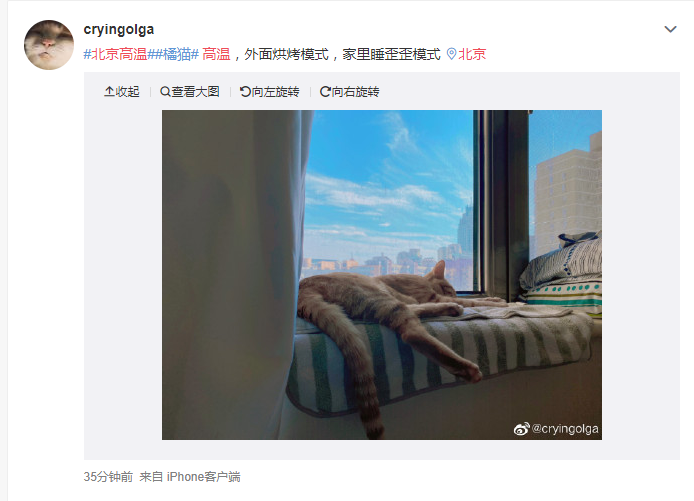694x501 pixels.
Task: Click the location pin icon
Action: [x=451, y=54]
